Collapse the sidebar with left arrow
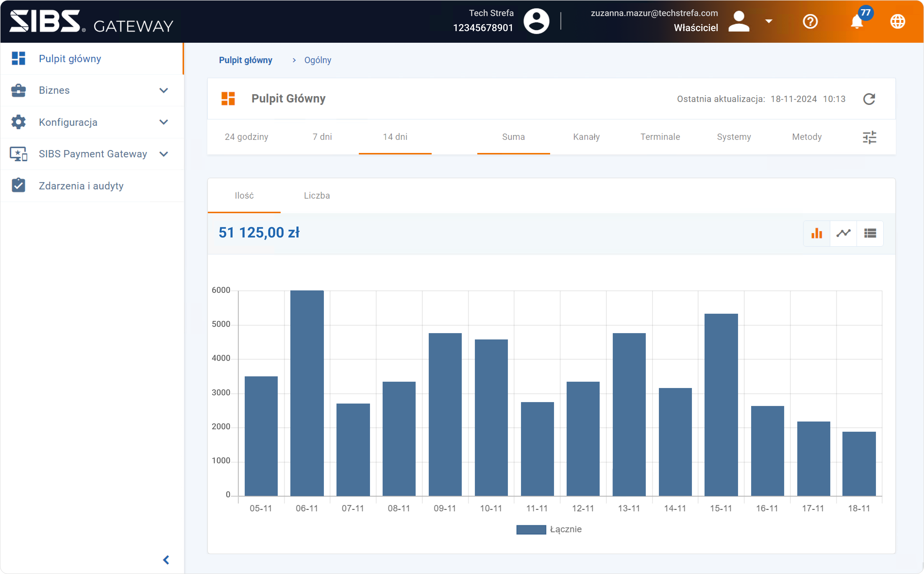The height and width of the screenshot is (574, 924). [x=166, y=560]
